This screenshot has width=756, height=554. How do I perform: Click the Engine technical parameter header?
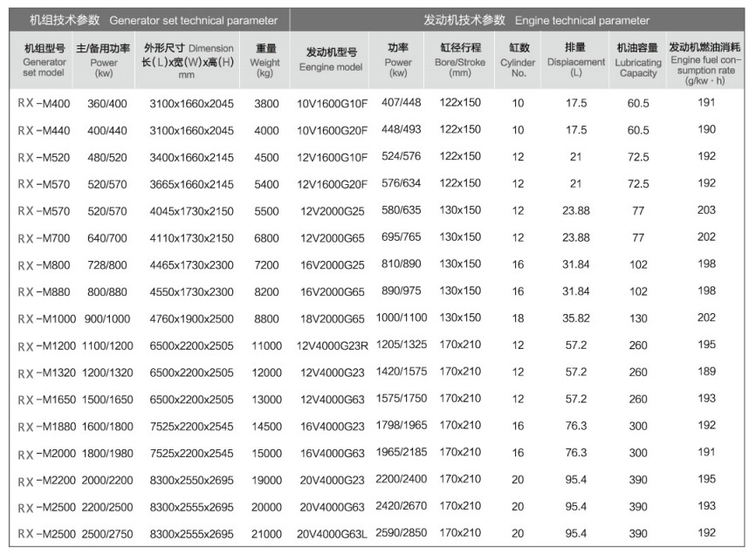(x=519, y=20)
